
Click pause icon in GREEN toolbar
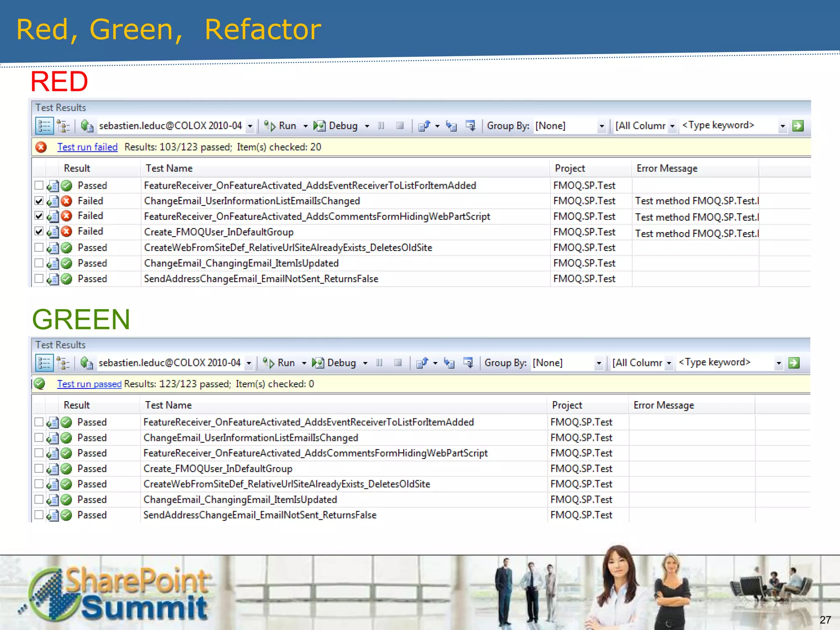coord(379,363)
